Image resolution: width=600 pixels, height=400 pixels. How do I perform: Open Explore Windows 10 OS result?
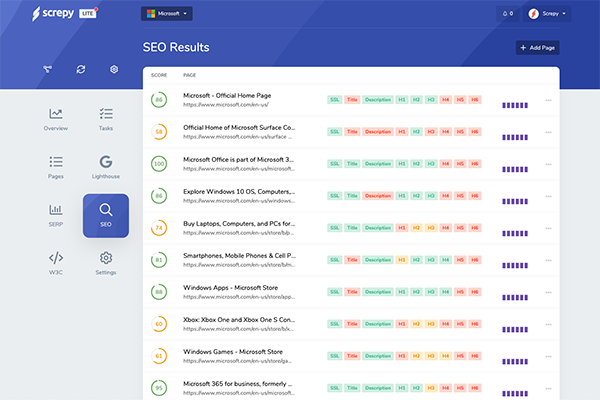(x=239, y=192)
